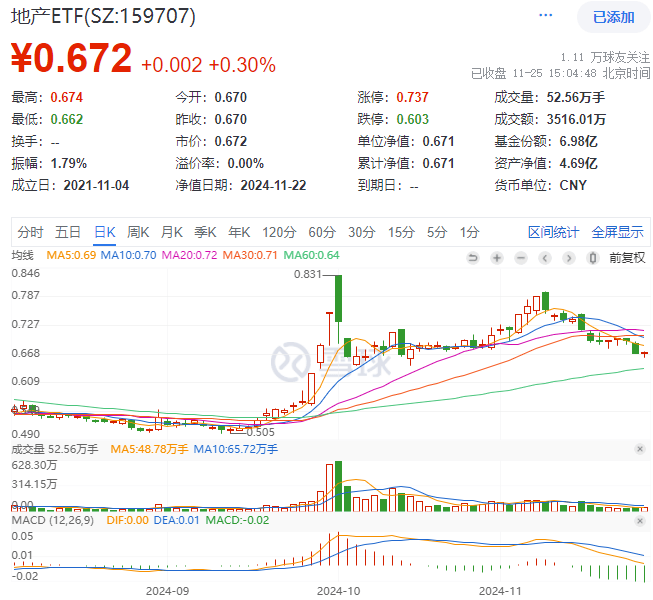Switch to the 分时 intraday tab
The image size is (653, 600).
(30, 232)
